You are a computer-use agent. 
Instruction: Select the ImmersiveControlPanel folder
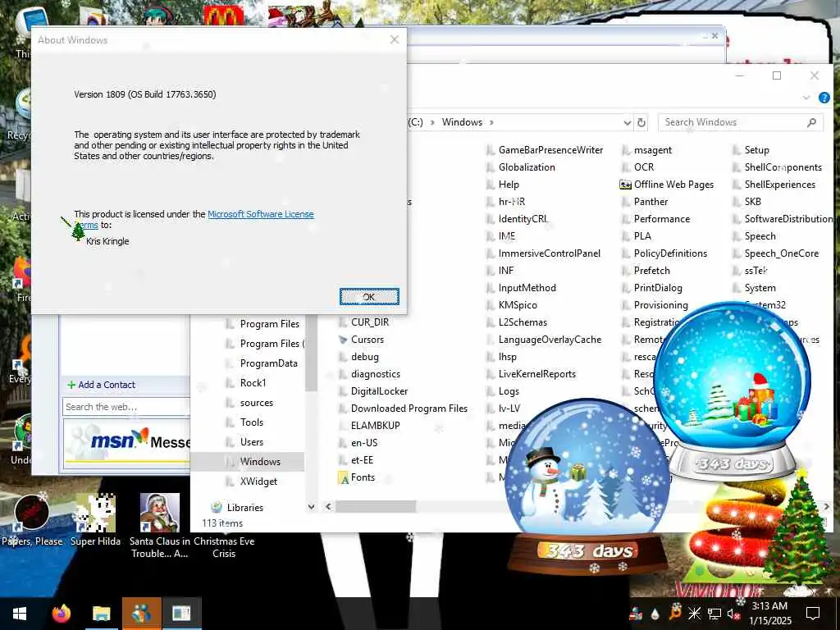(549, 253)
